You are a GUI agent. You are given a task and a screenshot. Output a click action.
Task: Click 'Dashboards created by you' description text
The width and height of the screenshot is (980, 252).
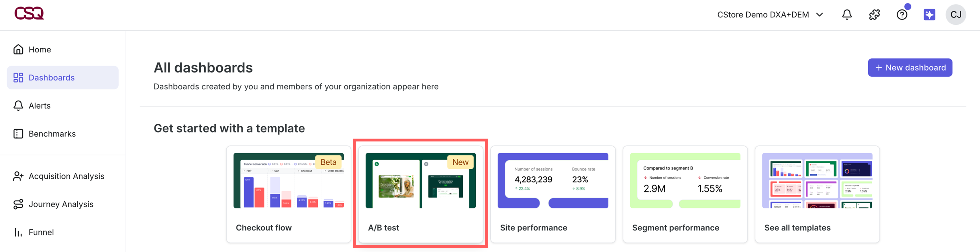296,87
